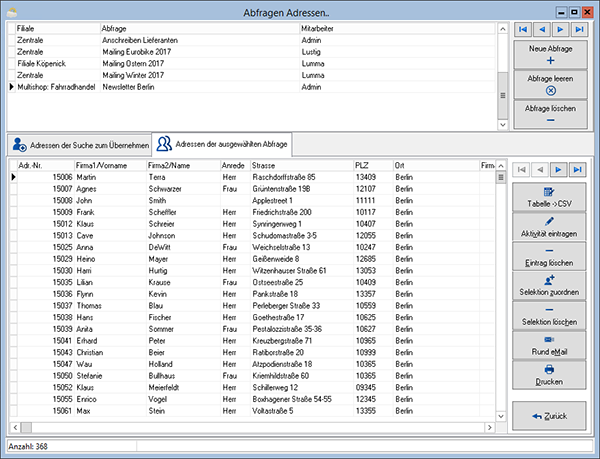The height and width of the screenshot is (459, 600).
Task: Select address number 15006 cell
Action: [46, 177]
